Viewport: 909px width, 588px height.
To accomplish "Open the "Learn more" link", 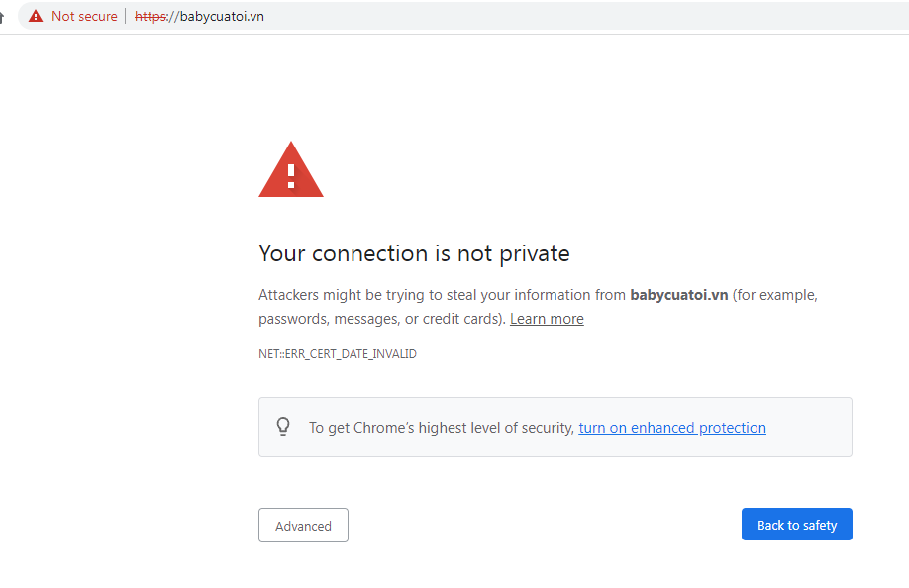I will coord(547,319).
